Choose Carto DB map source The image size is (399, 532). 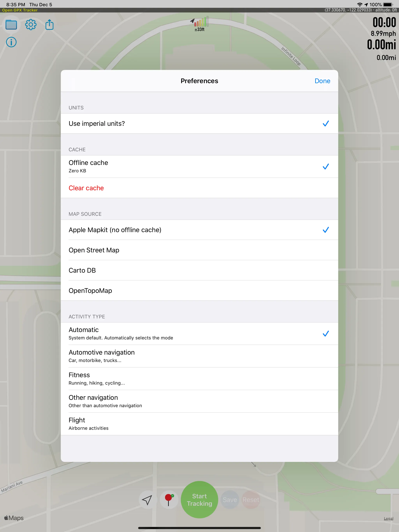tap(199, 270)
